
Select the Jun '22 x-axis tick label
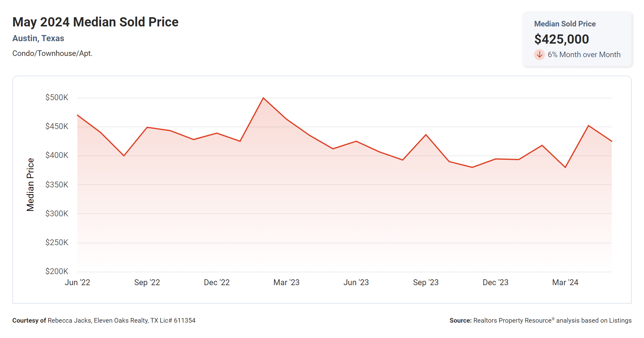[x=77, y=282]
